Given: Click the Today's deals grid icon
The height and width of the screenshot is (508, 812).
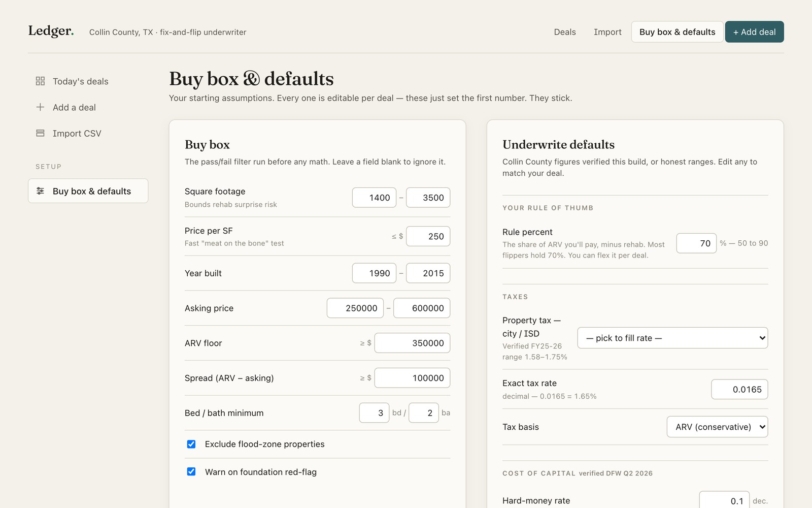Looking at the screenshot, I should pos(40,81).
